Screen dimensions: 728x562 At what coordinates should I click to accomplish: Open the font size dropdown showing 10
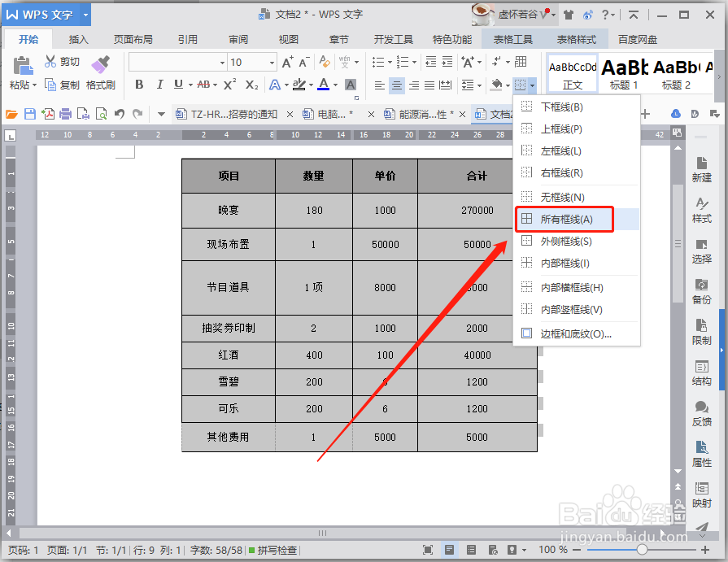click(x=271, y=63)
